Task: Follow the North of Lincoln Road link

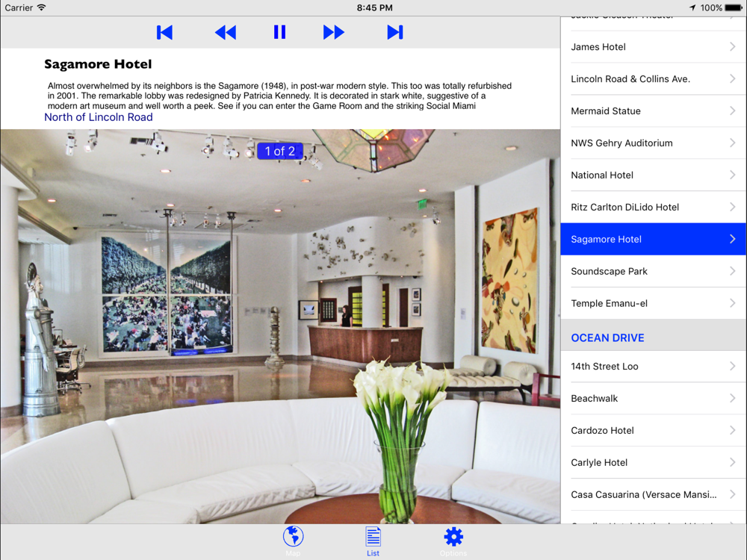Action: tap(99, 117)
